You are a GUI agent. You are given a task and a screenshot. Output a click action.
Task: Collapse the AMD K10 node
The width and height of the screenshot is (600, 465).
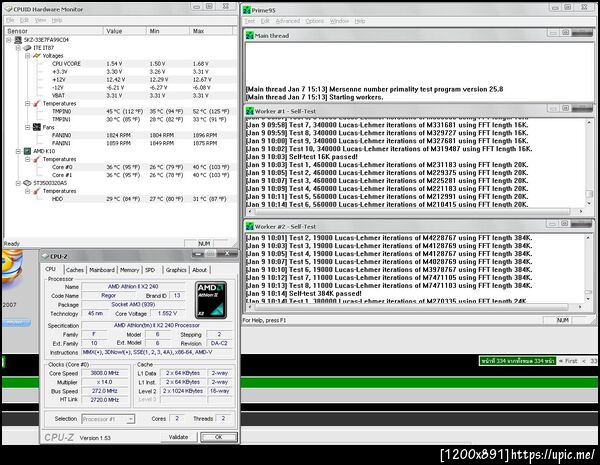coord(18,151)
